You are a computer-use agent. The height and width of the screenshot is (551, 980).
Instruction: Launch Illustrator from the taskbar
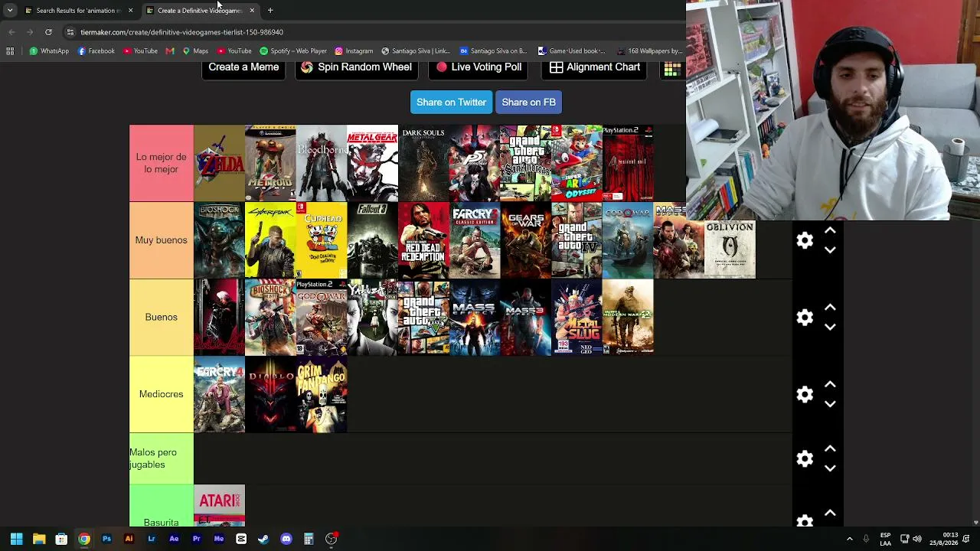click(x=129, y=539)
